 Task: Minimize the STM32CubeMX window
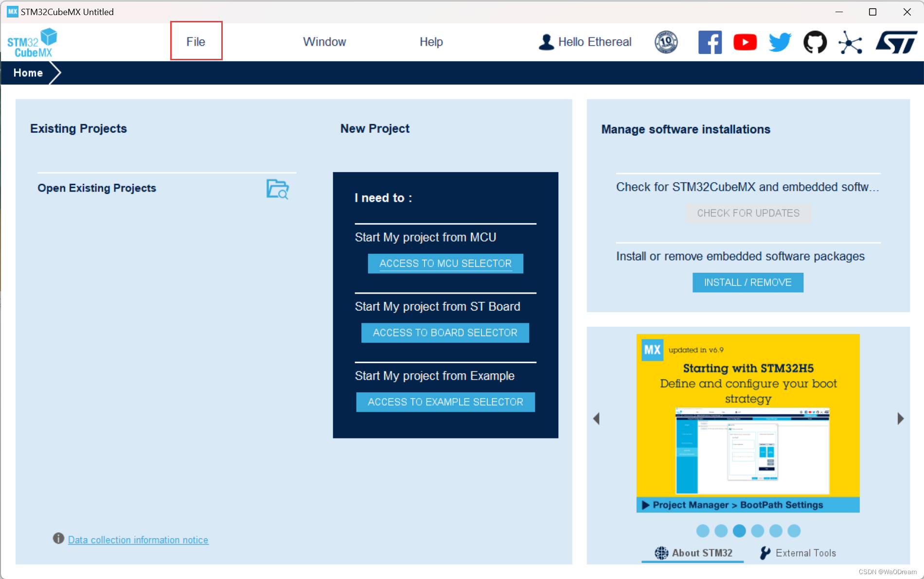tap(839, 12)
